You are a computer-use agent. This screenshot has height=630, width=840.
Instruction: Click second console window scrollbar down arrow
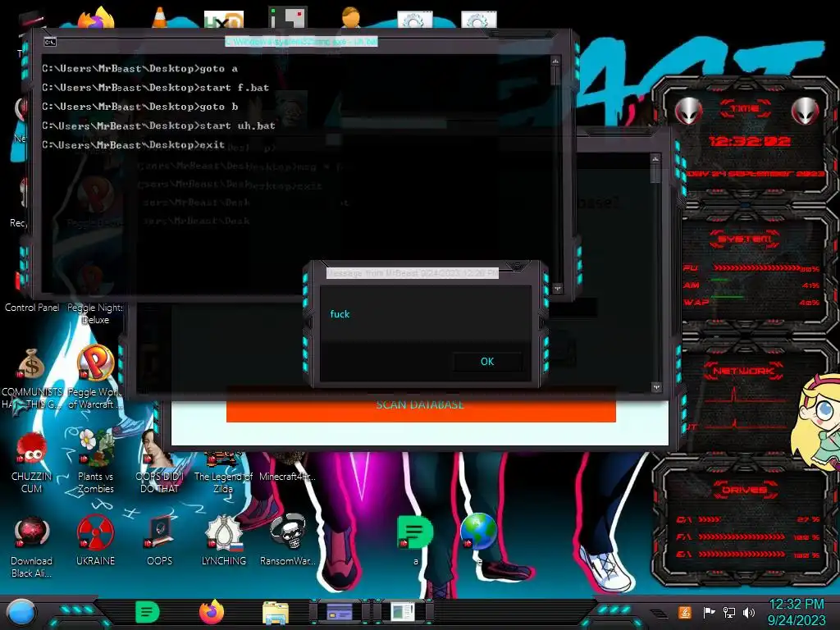pos(656,387)
